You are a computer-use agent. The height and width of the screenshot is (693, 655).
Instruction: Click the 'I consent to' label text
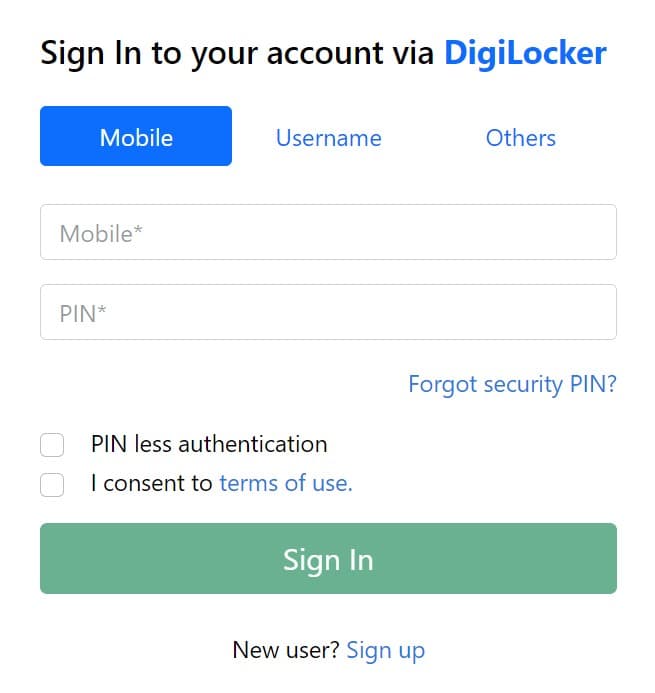(x=151, y=484)
